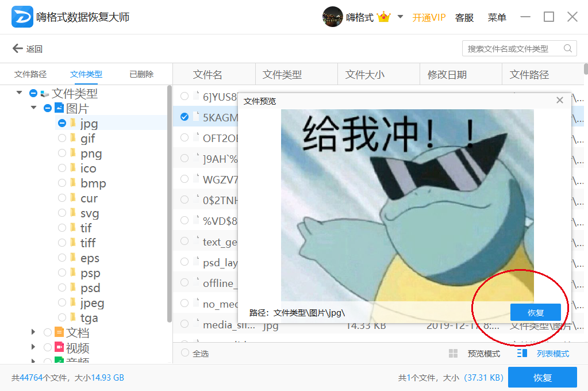Sort by 文件名 column header
This screenshot has width=588, height=391.
point(207,75)
